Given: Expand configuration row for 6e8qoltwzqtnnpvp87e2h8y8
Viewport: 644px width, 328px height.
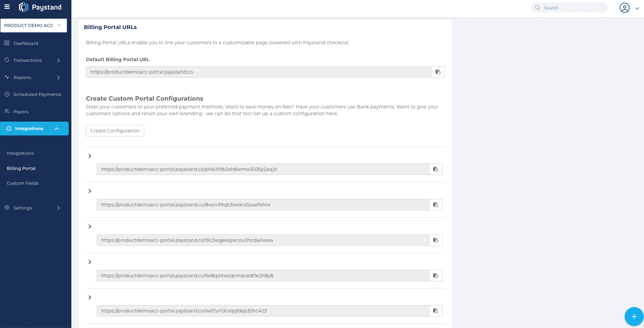Looking at the screenshot, I should [90, 262].
